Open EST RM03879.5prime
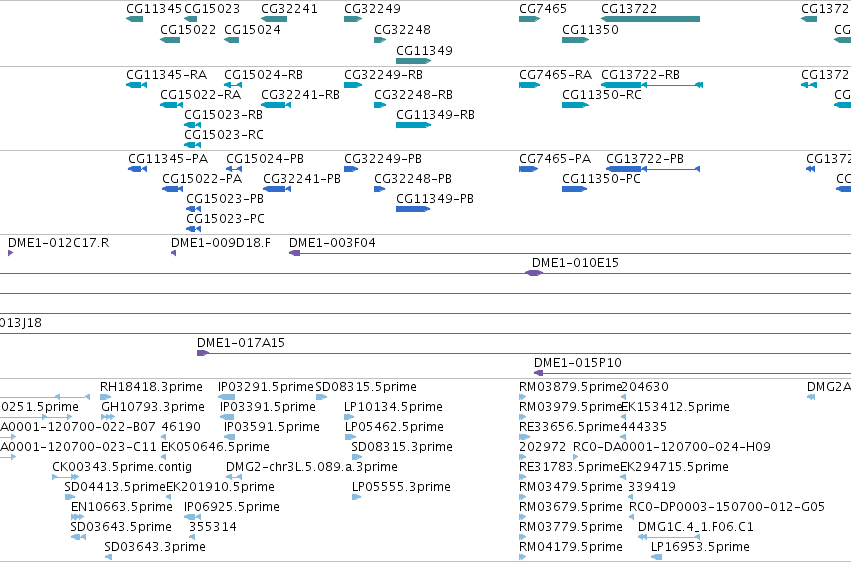The image size is (851, 562). [x=570, y=387]
